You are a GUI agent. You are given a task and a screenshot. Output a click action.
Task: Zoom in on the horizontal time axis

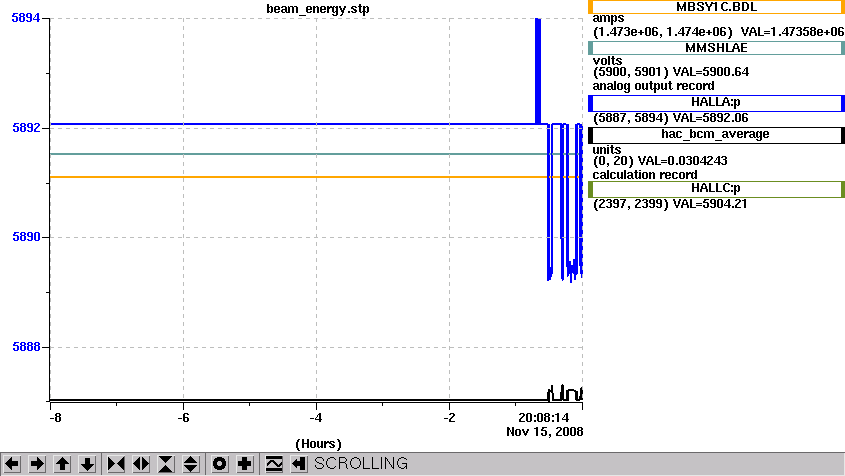click(x=116, y=464)
